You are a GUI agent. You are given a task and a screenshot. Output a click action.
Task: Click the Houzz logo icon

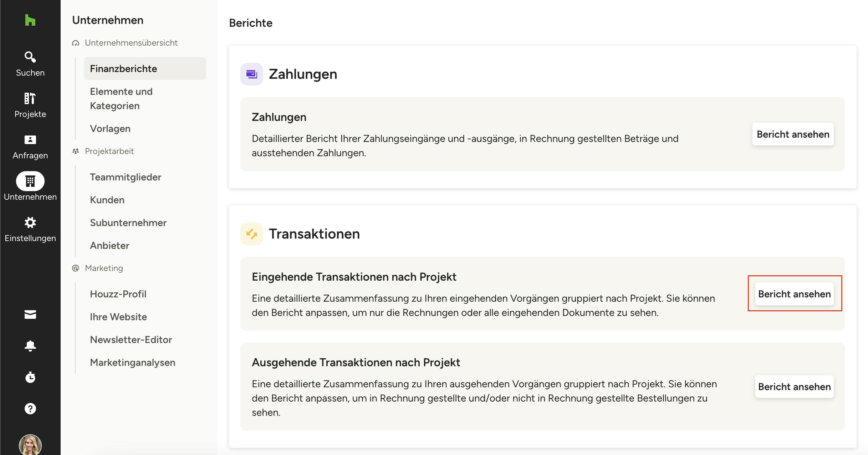(x=30, y=20)
